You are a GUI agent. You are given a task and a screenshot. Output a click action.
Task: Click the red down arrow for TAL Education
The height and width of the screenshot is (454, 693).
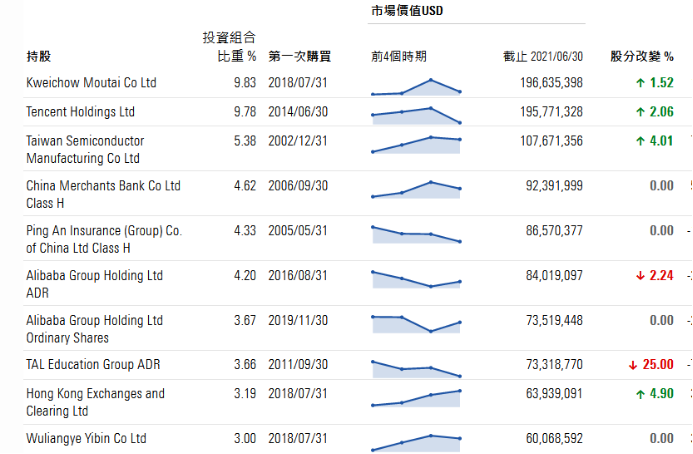coord(634,365)
